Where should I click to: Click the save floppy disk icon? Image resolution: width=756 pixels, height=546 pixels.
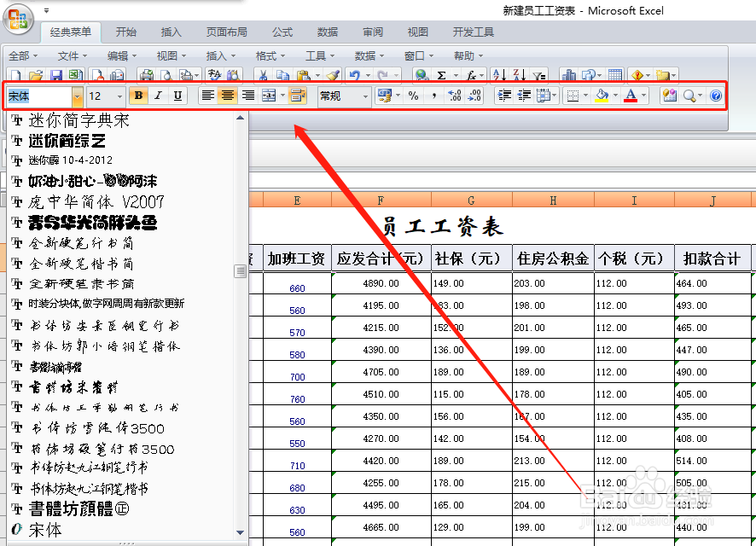pos(56,75)
